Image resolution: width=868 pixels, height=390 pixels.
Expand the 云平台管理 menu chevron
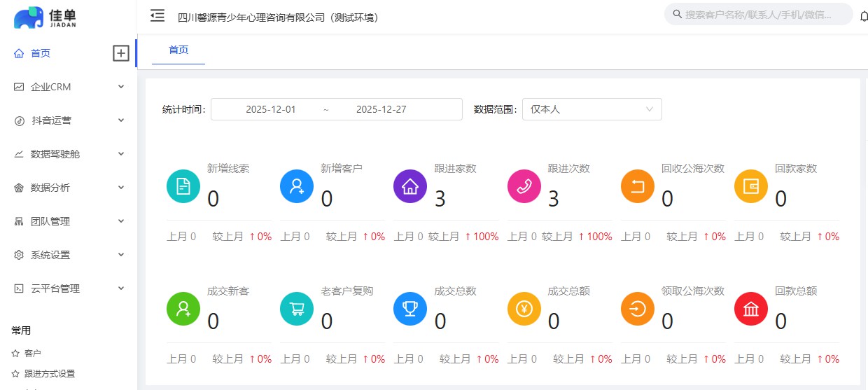[x=121, y=288]
